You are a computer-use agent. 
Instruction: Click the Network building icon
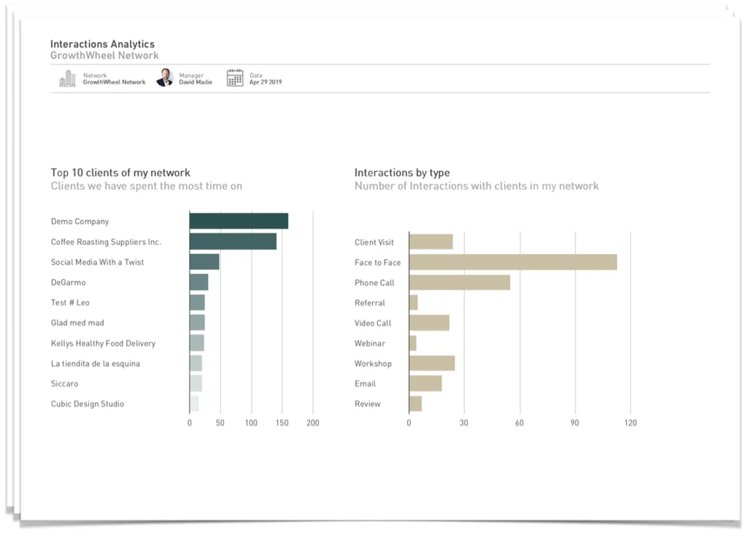coord(67,78)
